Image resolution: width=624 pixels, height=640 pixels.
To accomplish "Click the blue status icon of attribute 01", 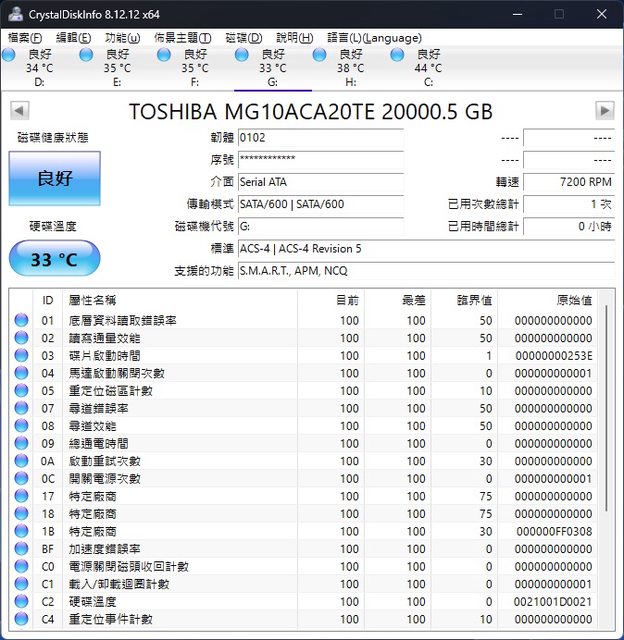I will [22, 321].
